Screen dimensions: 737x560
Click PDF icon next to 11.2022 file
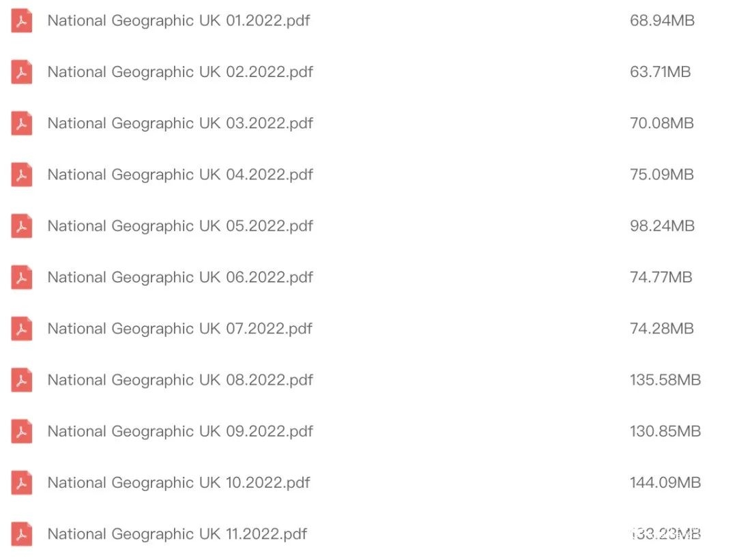click(22, 534)
